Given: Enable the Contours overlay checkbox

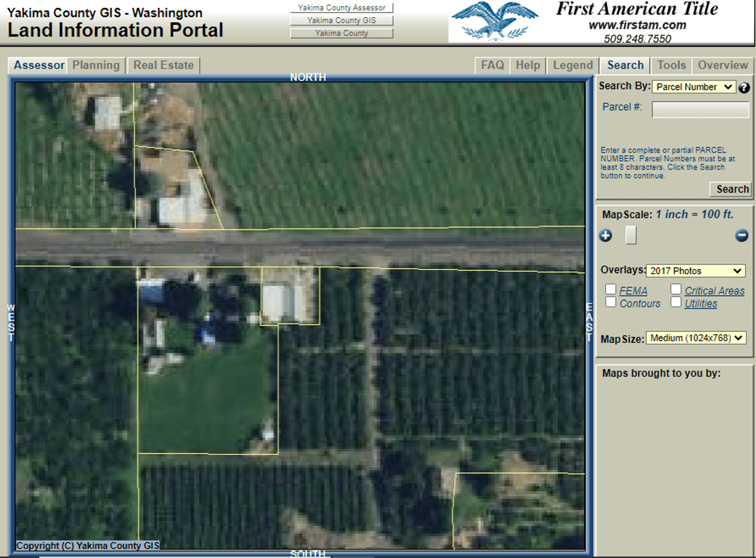Looking at the screenshot, I should click(611, 302).
